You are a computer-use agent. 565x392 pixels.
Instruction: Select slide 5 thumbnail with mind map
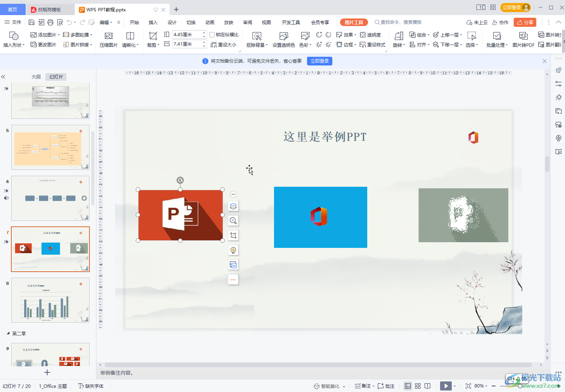(x=50, y=147)
